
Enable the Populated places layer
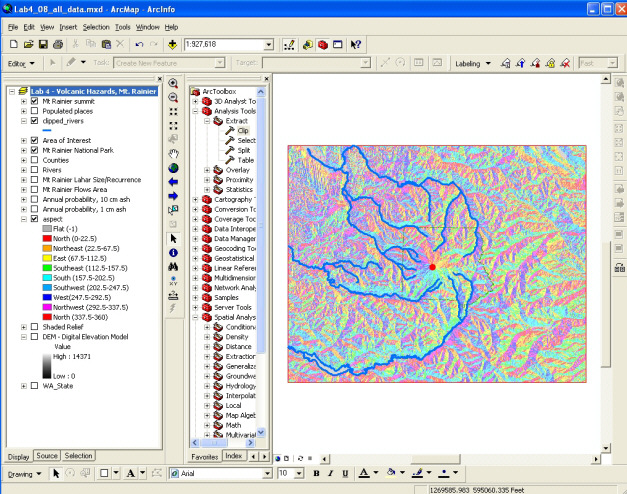pos(34,111)
